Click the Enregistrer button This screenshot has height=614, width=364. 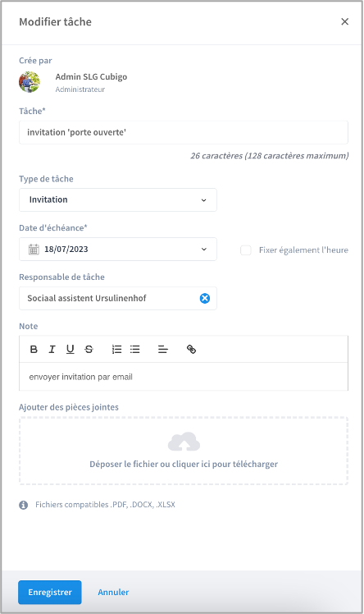[x=50, y=592]
